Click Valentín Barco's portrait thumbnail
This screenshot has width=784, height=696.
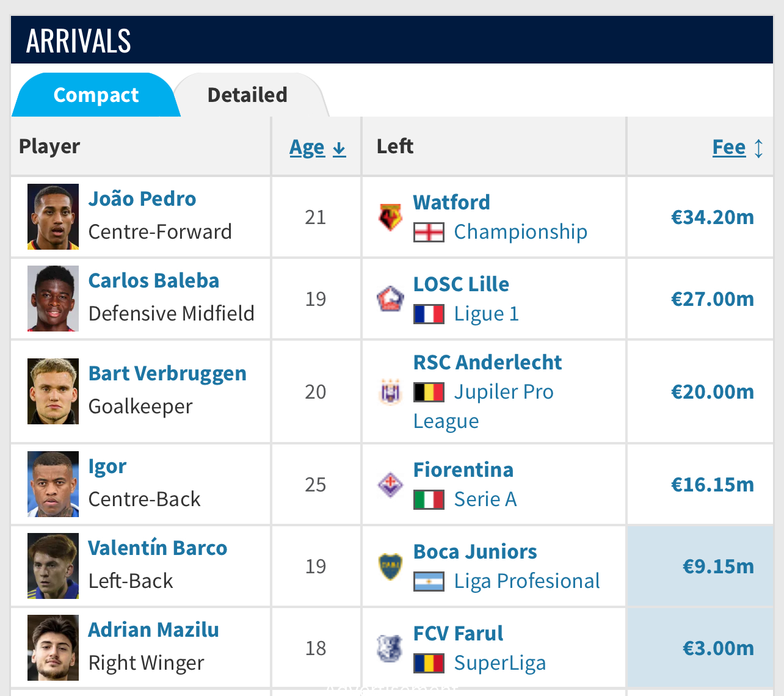(53, 566)
